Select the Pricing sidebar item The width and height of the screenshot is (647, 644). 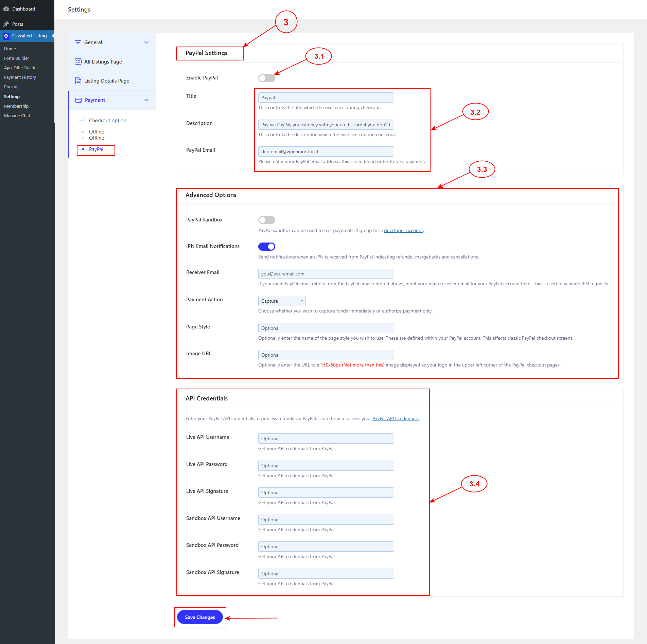point(11,87)
